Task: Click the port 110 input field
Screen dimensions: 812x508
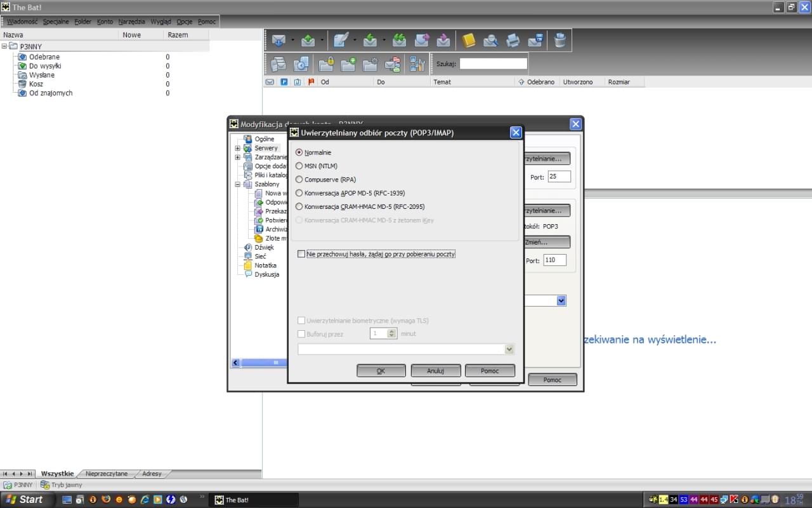Action: coord(554,260)
